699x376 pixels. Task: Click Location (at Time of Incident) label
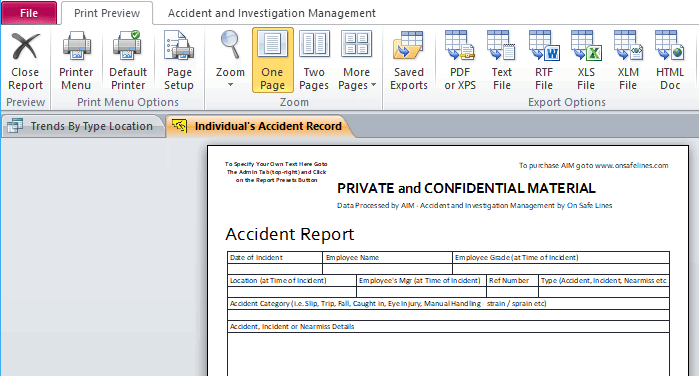[278, 281]
